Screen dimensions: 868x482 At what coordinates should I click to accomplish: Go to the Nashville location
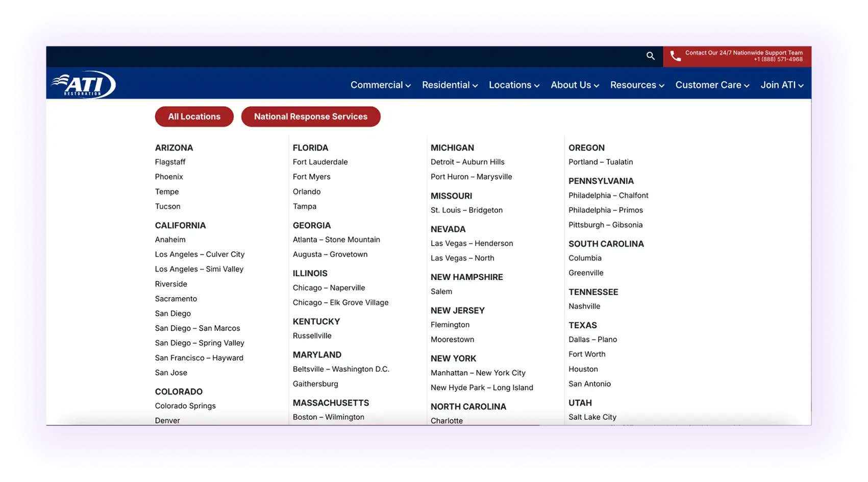[x=584, y=306]
